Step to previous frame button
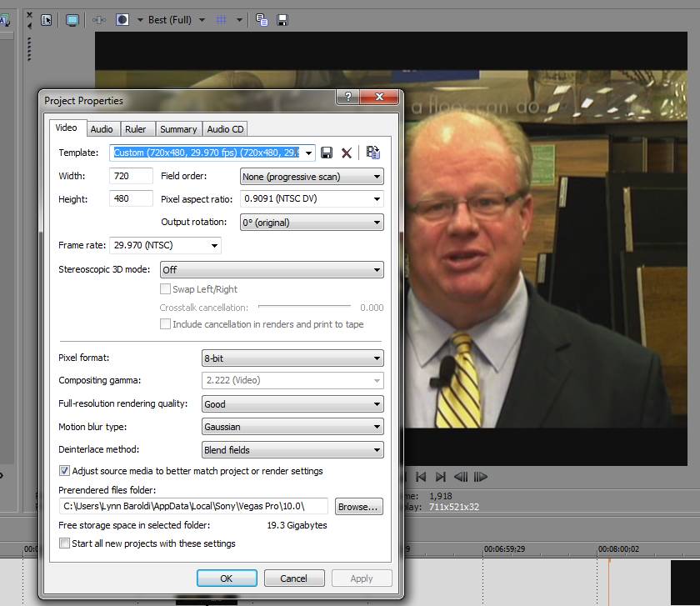 click(461, 477)
